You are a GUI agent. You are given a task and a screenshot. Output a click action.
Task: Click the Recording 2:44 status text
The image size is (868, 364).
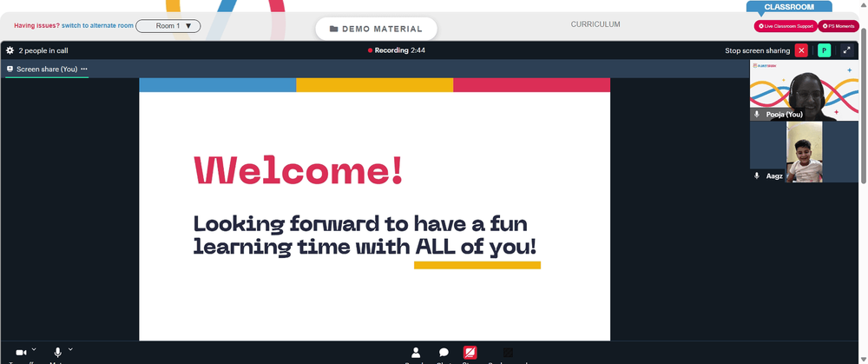(x=399, y=50)
